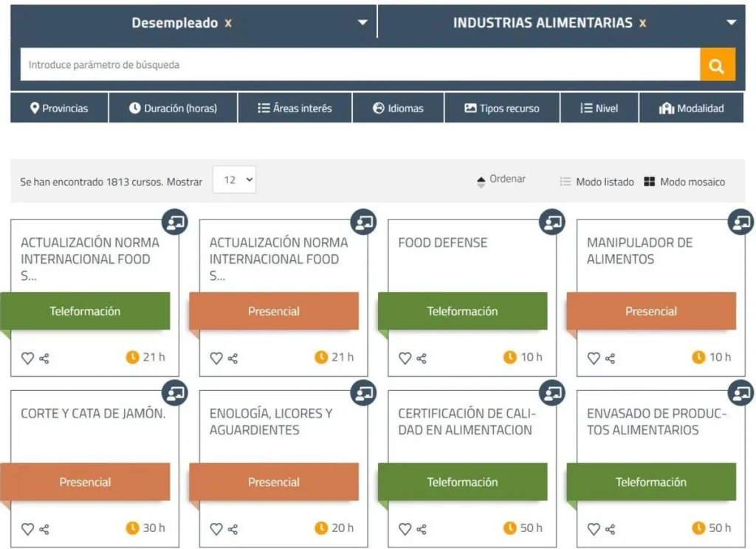Favorite the Corte y Cata de Jamón course

click(x=27, y=529)
